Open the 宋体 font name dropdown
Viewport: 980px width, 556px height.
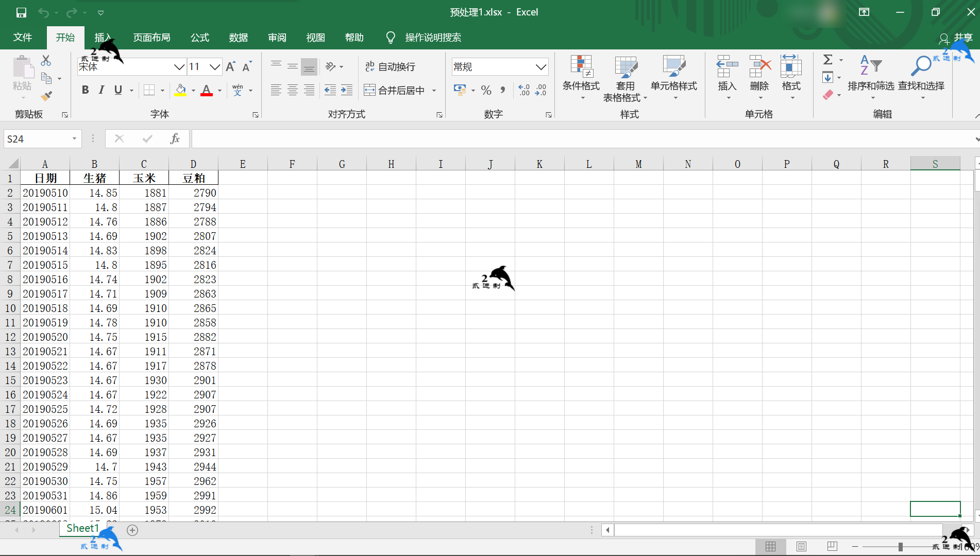(x=179, y=67)
